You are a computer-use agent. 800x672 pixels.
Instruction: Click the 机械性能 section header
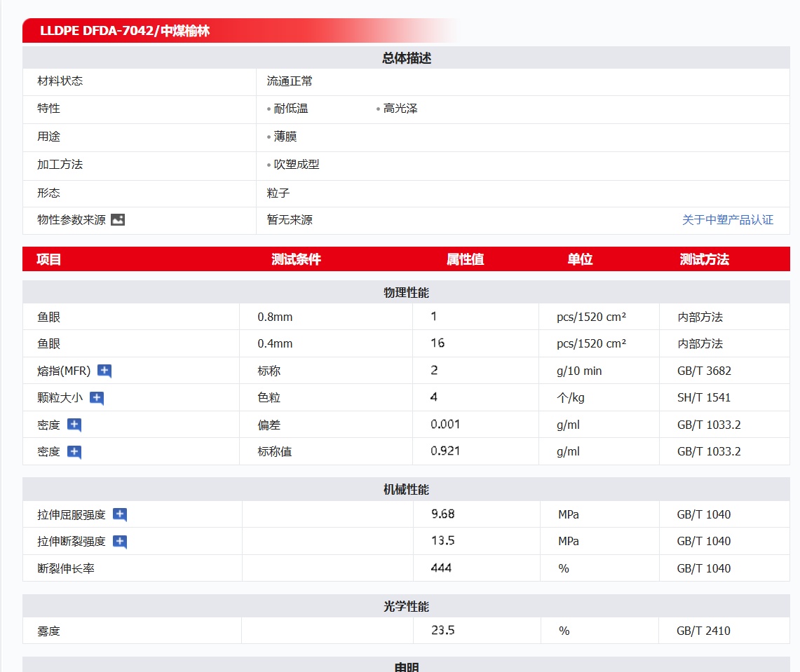tap(406, 490)
